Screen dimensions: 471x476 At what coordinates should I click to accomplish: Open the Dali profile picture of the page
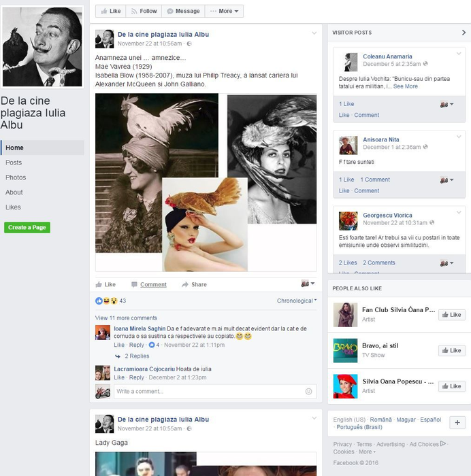point(42,47)
